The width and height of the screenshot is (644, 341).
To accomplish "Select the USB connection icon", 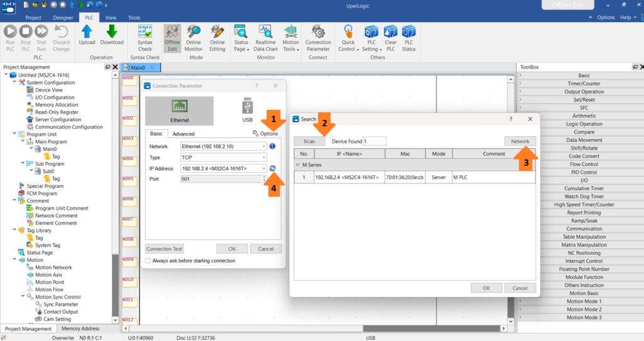I will click(x=247, y=111).
